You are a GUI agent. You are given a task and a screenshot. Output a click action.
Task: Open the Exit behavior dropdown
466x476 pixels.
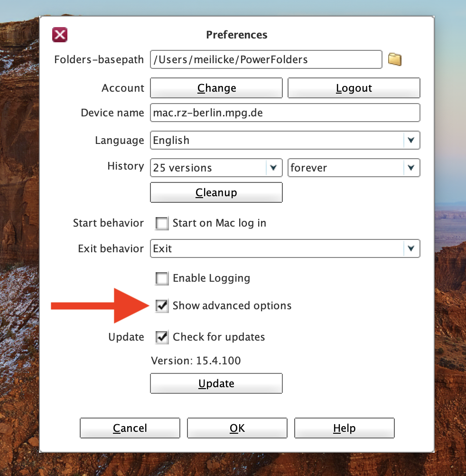tap(285, 248)
